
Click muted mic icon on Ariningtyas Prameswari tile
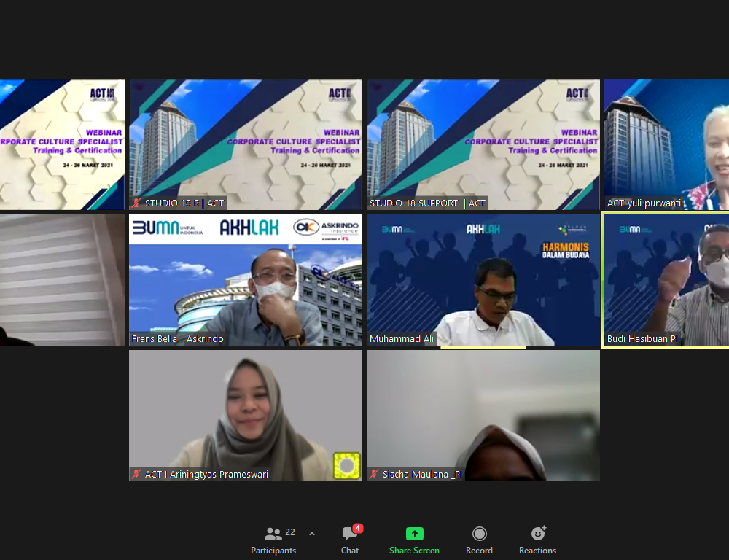(x=136, y=475)
